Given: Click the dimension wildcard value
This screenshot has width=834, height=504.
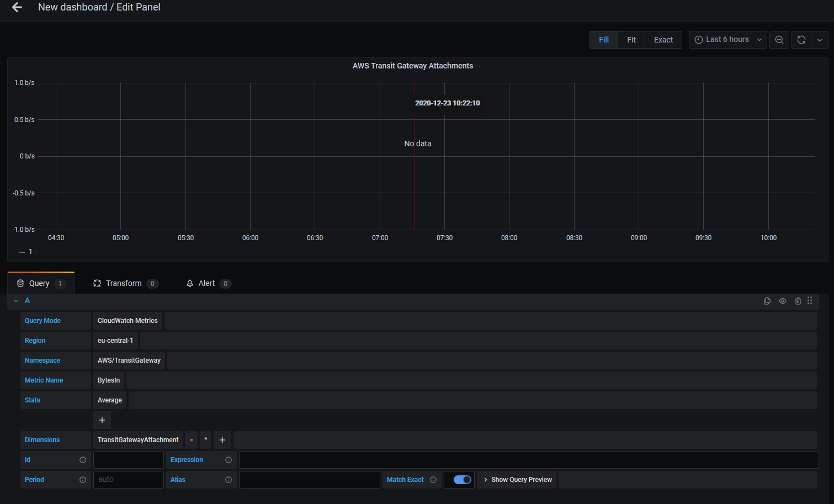Looking at the screenshot, I should pyautogui.click(x=205, y=440).
